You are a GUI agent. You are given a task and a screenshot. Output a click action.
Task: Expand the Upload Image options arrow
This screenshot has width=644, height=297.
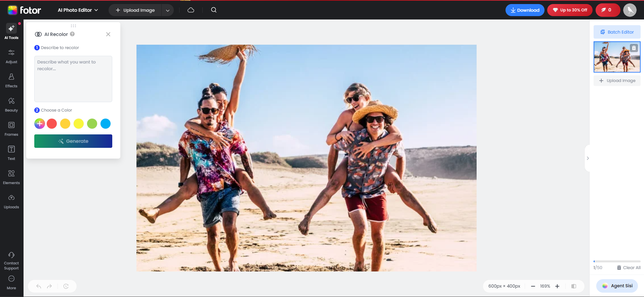[x=168, y=10]
